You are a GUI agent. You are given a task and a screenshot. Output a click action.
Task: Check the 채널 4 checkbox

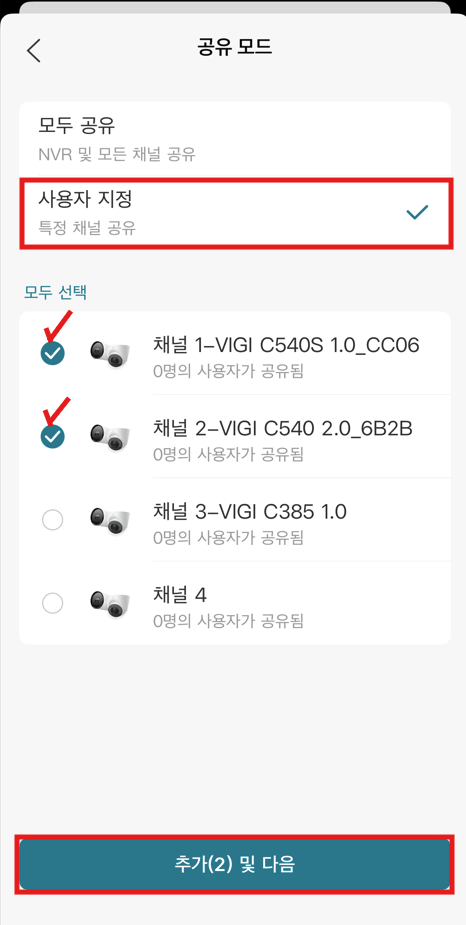click(x=52, y=603)
